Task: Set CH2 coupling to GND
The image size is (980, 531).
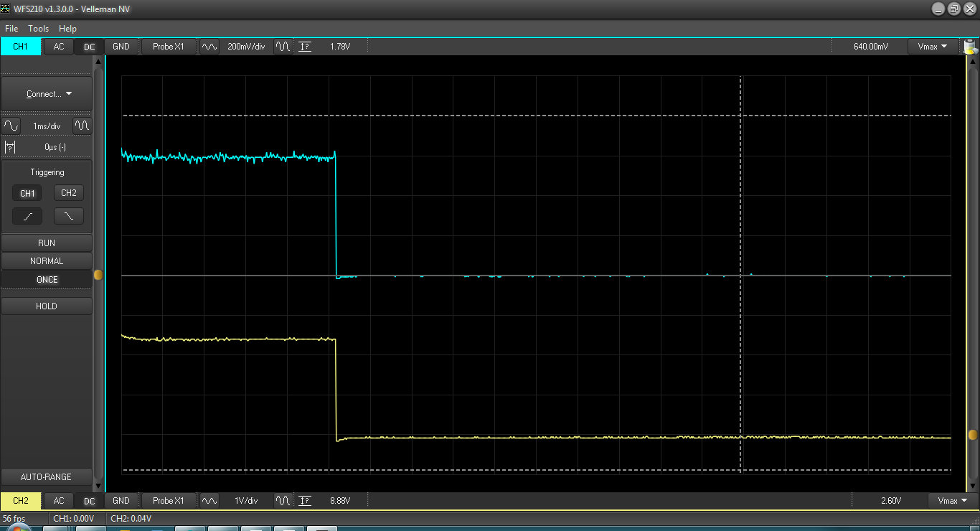Action: (121, 500)
